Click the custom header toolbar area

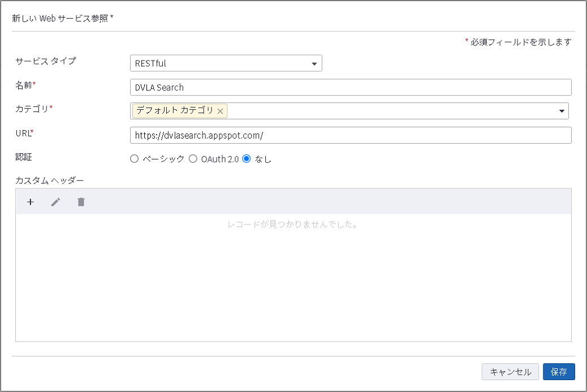[x=283, y=201]
